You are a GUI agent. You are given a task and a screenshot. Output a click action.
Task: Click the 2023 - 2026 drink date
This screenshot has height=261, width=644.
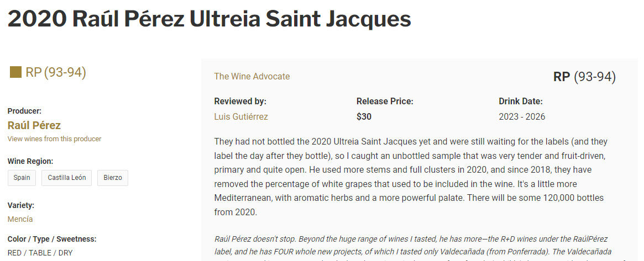522,116
